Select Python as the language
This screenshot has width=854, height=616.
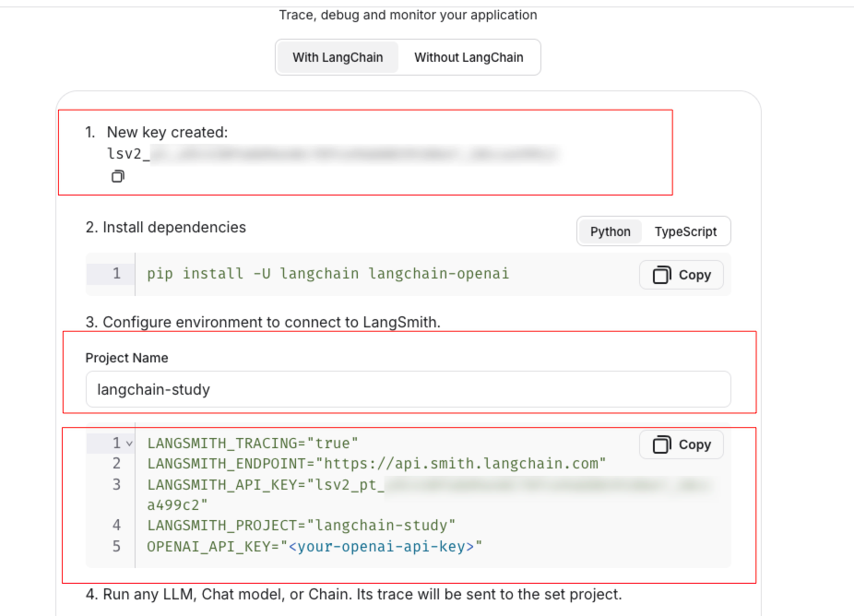click(x=610, y=231)
